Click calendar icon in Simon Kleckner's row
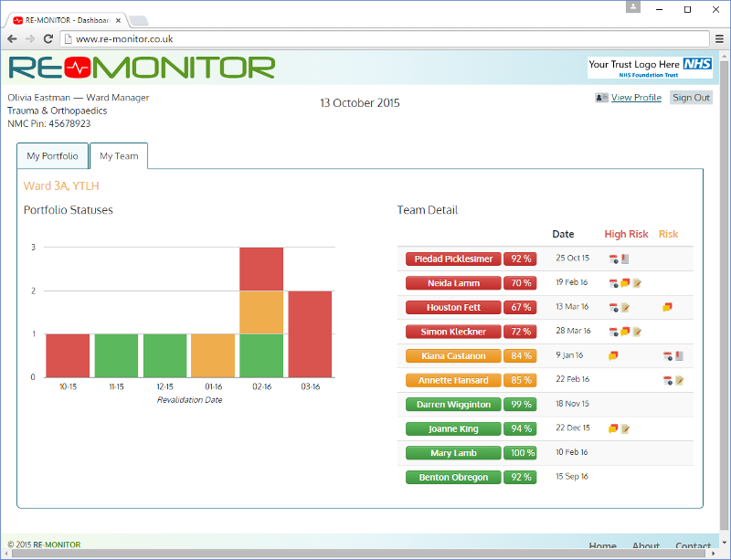Screen dimensions: 731x560 613,332
